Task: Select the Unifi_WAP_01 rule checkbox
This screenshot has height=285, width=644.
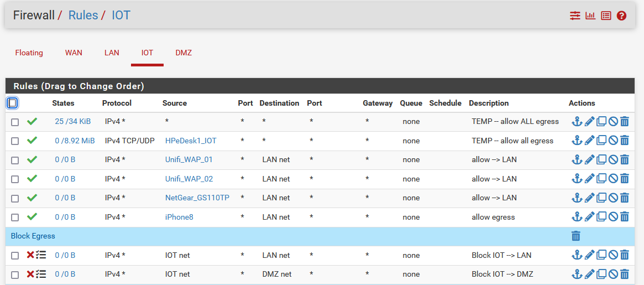Action: pyautogui.click(x=15, y=160)
